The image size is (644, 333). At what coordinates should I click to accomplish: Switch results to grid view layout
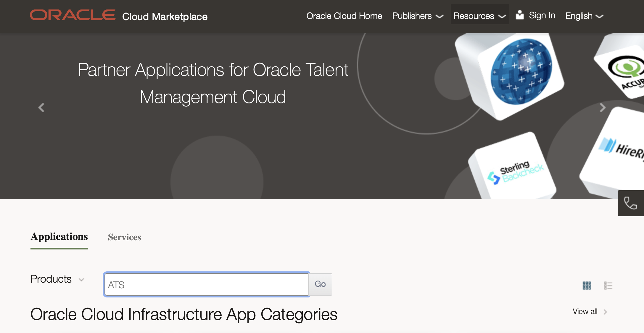point(586,285)
